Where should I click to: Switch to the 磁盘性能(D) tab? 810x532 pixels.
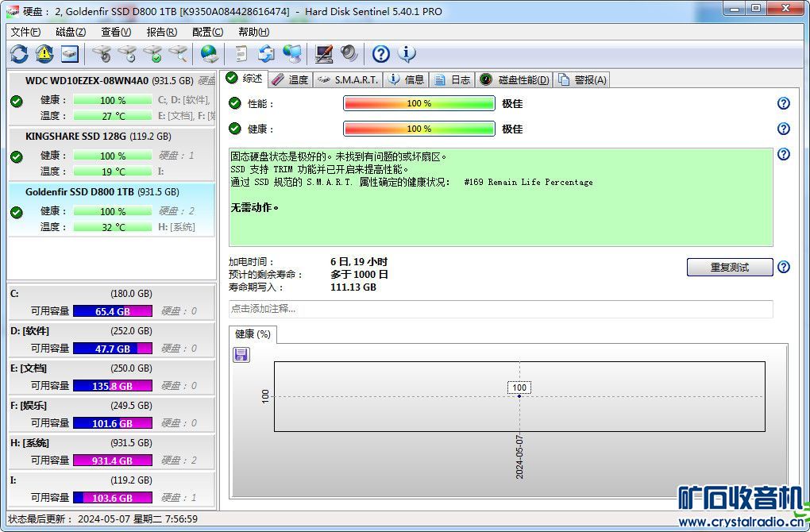pos(514,79)
